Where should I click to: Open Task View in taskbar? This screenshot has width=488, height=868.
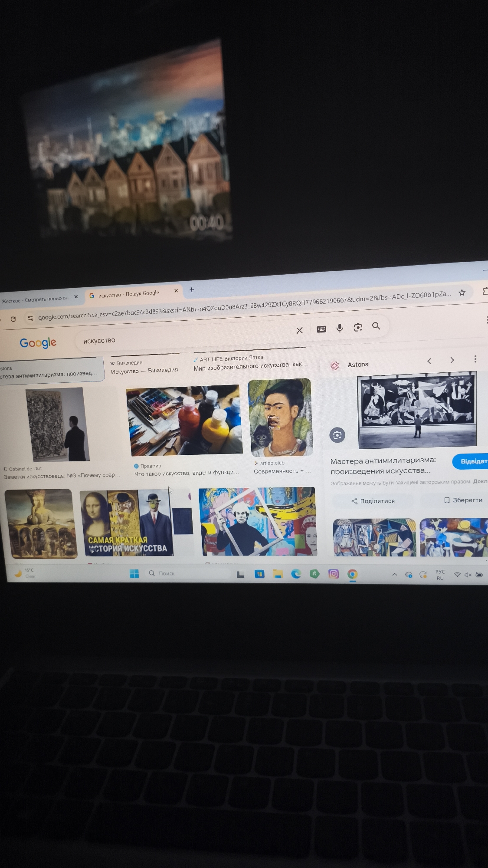(241, 574)
